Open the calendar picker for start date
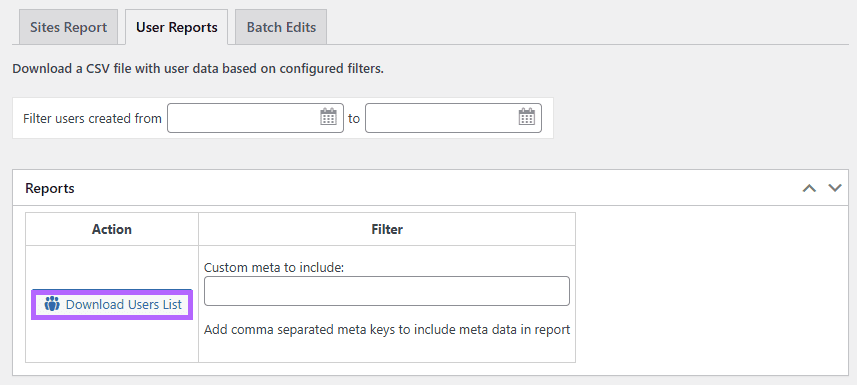The width and height of the screenshot is (857, 385). 328,117
